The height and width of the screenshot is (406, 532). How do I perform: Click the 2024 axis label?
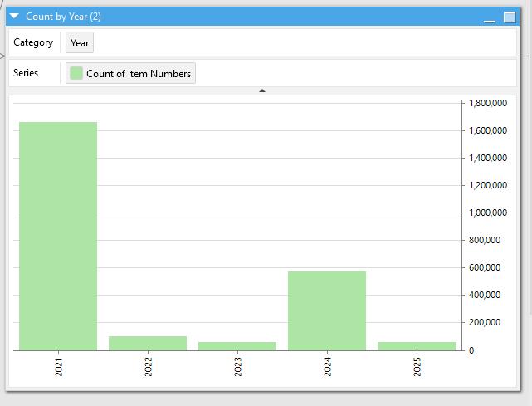(327, 368)
